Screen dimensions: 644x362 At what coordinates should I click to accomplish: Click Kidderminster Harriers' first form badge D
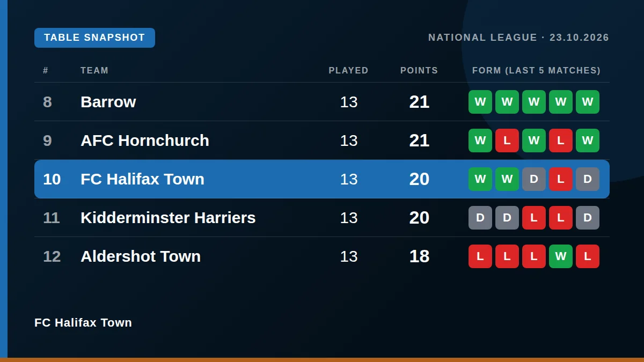pos(480,218)
